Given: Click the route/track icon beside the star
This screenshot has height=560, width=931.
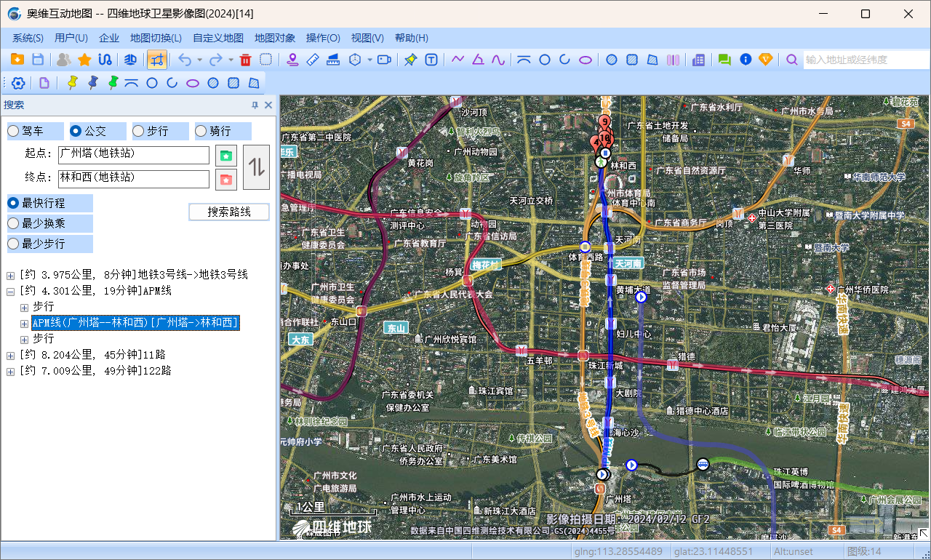Looking at the screenshot, I should tap(105, 60).
